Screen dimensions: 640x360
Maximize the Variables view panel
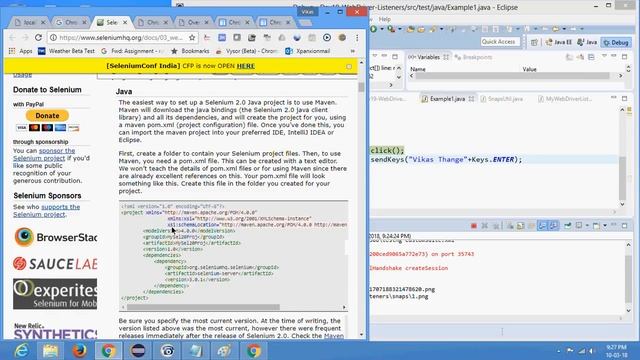click(624, 57)
